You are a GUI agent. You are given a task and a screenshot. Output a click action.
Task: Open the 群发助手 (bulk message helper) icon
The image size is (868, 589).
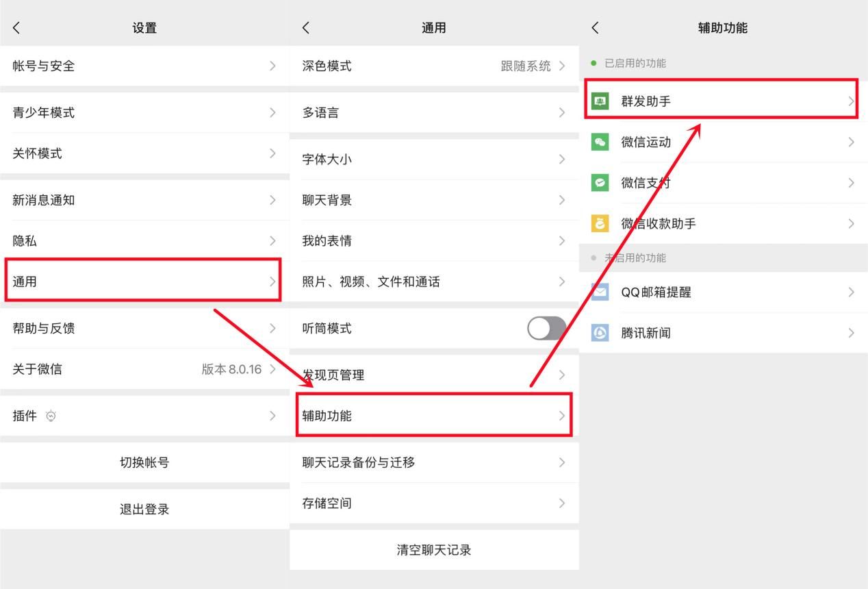coord(599,101)
